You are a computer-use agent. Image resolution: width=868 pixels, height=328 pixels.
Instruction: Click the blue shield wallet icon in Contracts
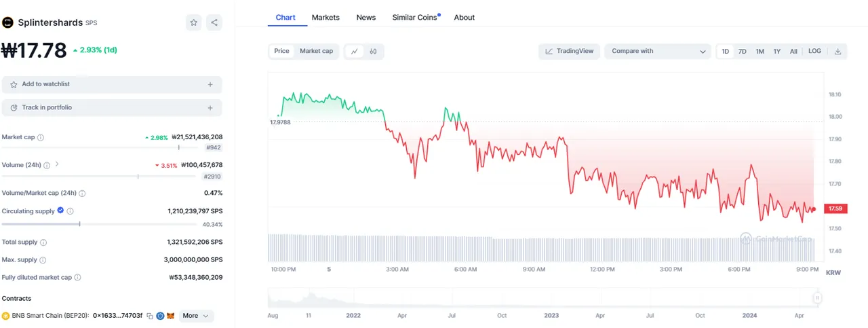coord(160,316)
